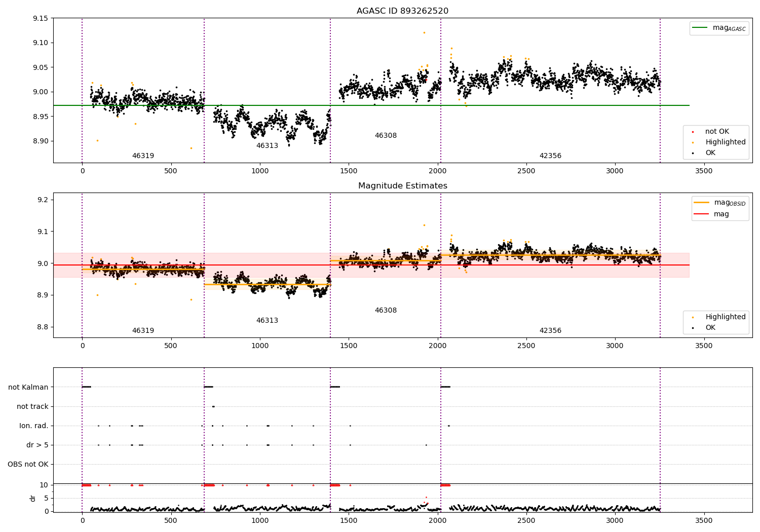Click OBSID label 46319 in the AGASC ID plot
Viewport: 760px width, 532px height.
pyautogui.click(x=143, y=156)
